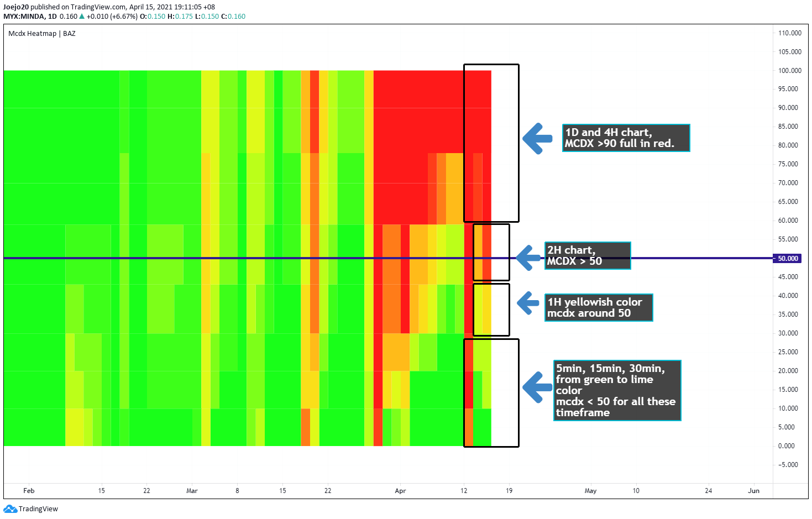The width and height of the screenshot is (812, 519).
Task: Click the TradingView logo icon
Action: (x=10, y=509)
